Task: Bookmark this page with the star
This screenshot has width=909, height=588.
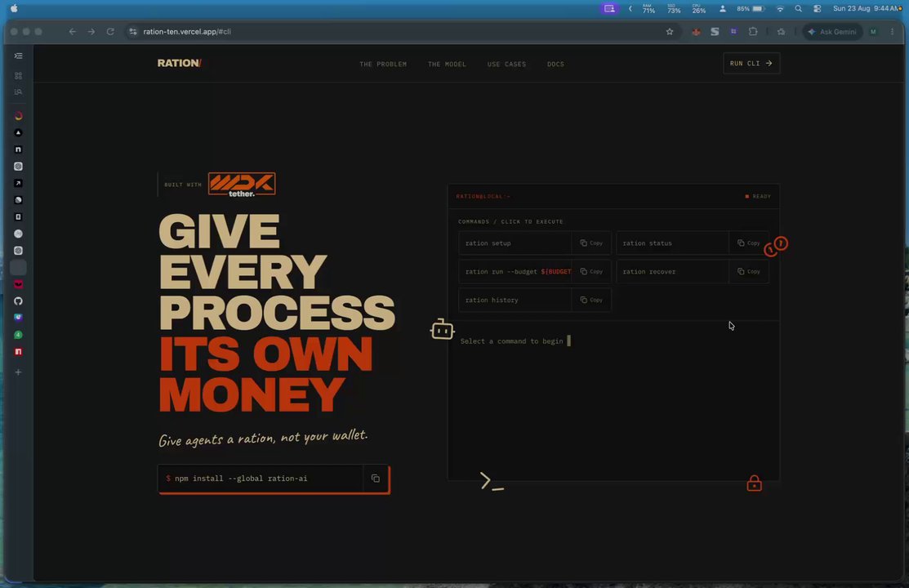Action: click(670, 32)
